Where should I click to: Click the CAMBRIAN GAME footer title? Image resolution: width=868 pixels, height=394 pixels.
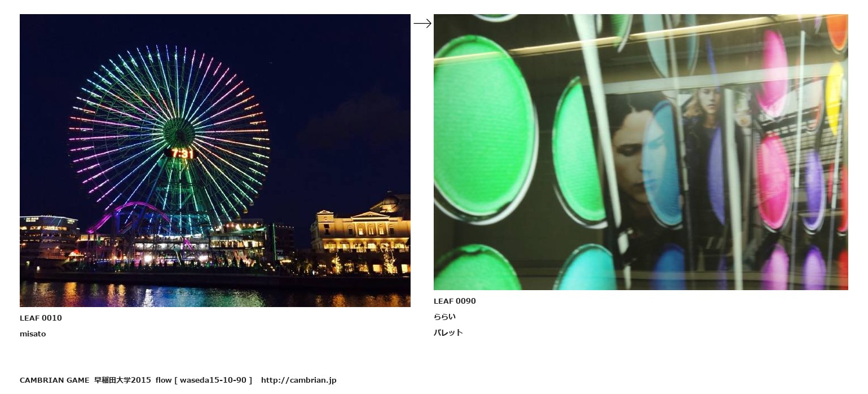point(54,380)
